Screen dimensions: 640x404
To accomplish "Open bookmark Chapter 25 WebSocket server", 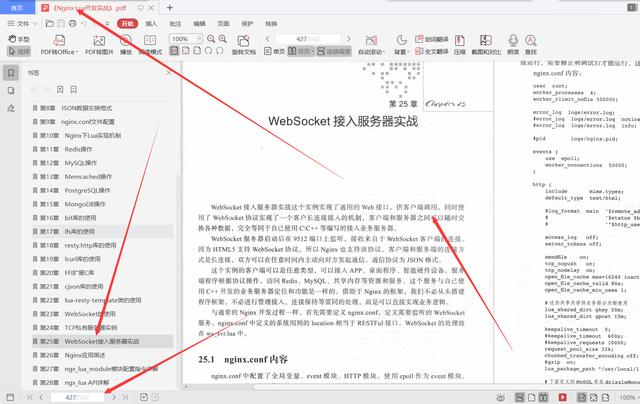I will pyautogui.click(x=103, y=341).
